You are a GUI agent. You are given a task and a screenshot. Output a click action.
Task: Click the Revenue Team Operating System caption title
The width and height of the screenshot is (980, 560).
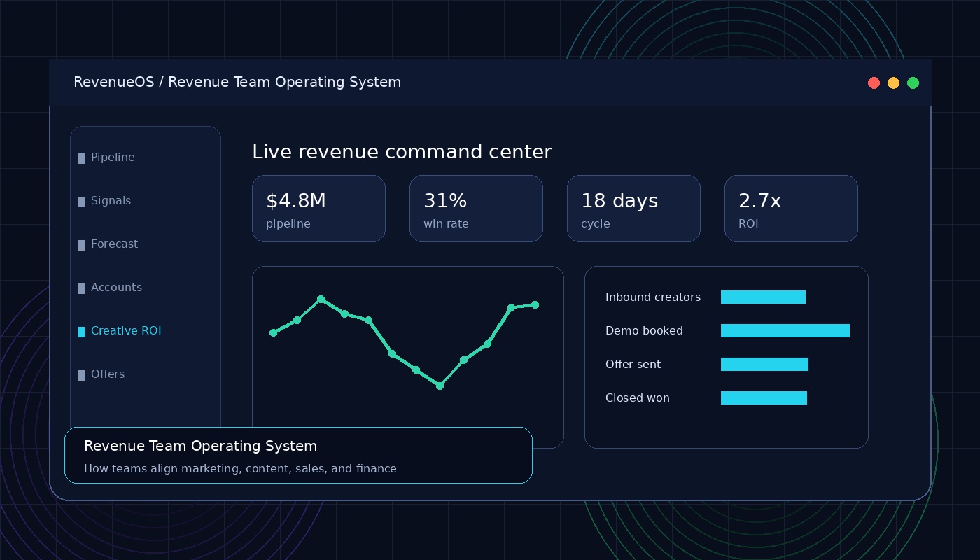coord(200,447)
